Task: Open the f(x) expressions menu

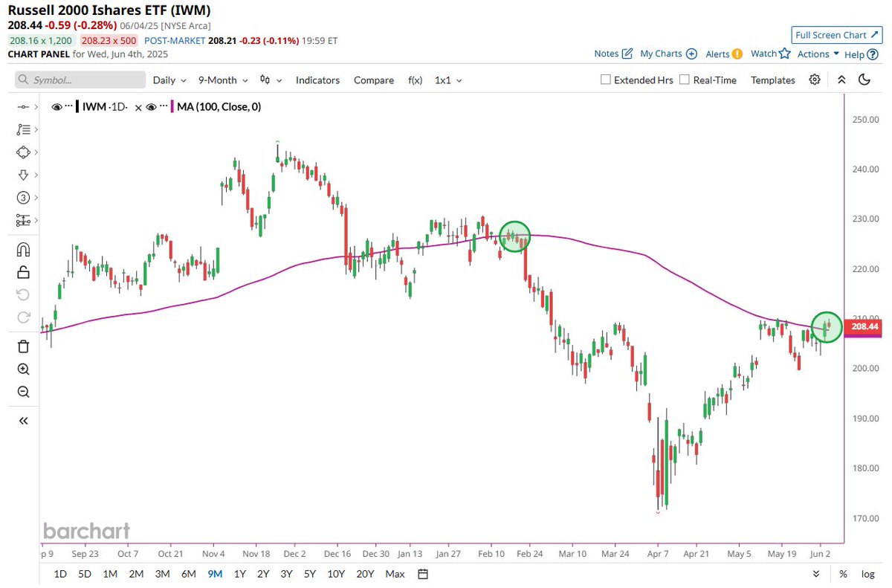Action: coord(415,80)
